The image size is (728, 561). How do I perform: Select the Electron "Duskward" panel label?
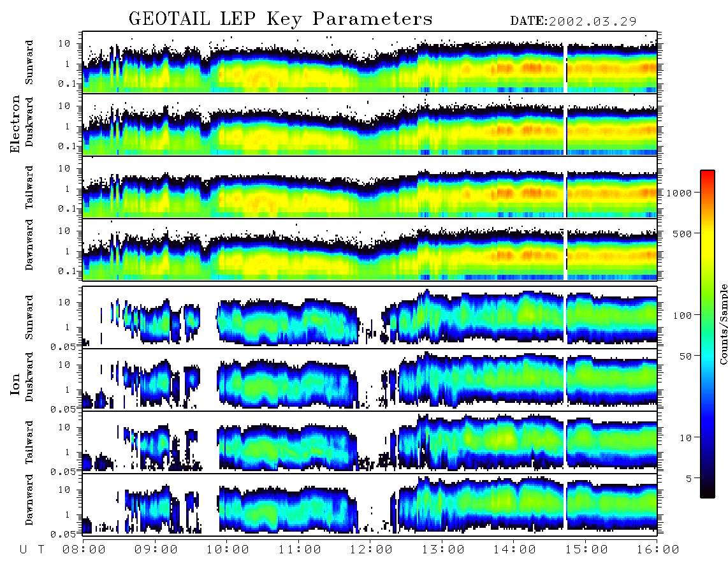click(x=29, y=122)
